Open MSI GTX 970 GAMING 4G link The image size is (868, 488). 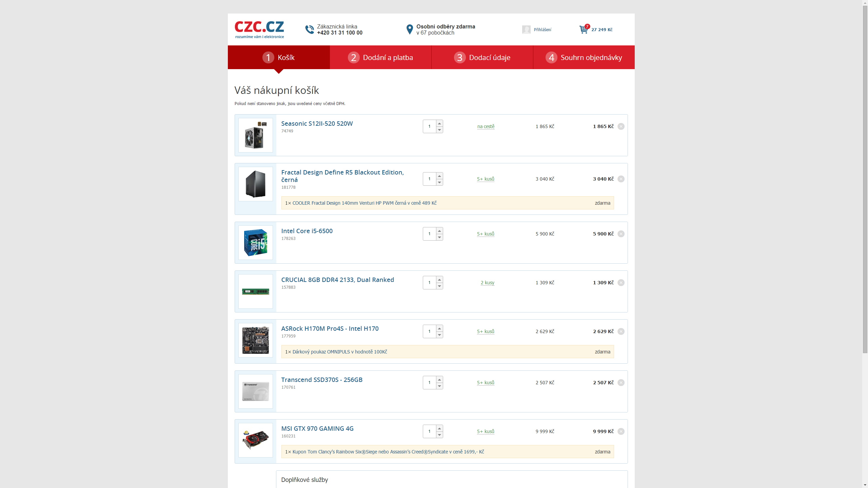click(x=317, y=428)
